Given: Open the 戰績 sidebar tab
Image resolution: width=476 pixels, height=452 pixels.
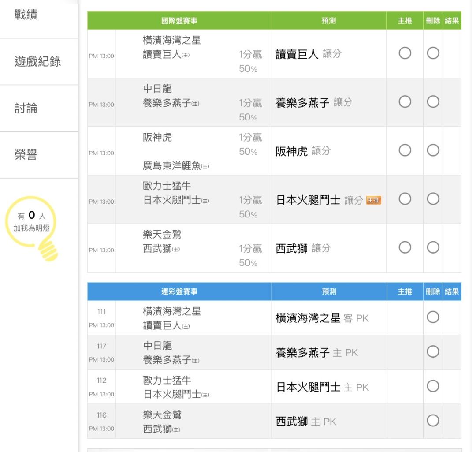Looking at the screenshot, I should [x=26, y=15].
